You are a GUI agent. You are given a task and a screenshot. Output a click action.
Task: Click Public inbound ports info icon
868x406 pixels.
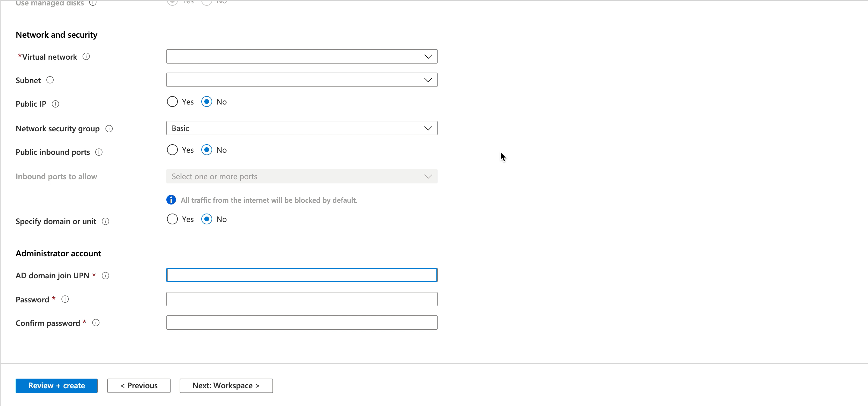click(99, 152)
